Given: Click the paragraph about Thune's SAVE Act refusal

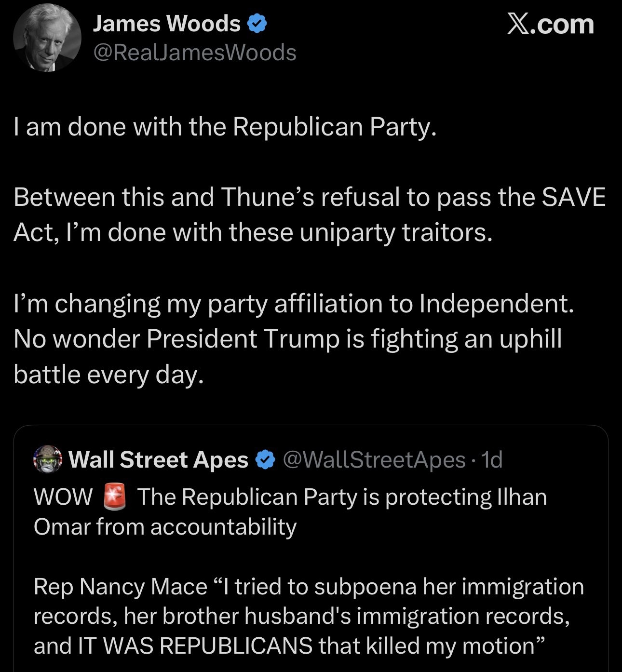Looking at the screenshot, I should pyautogui.click(x=309, y=215).
